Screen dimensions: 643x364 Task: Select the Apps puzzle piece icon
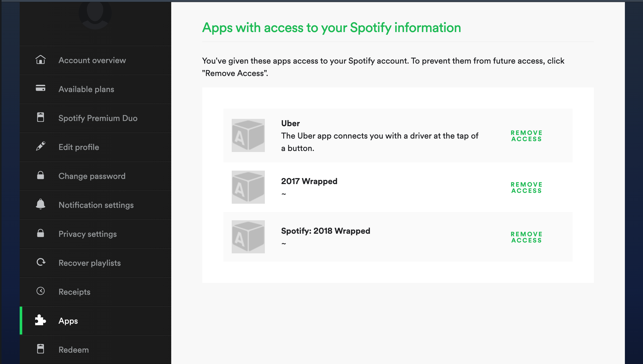click(x=40, y=321)
